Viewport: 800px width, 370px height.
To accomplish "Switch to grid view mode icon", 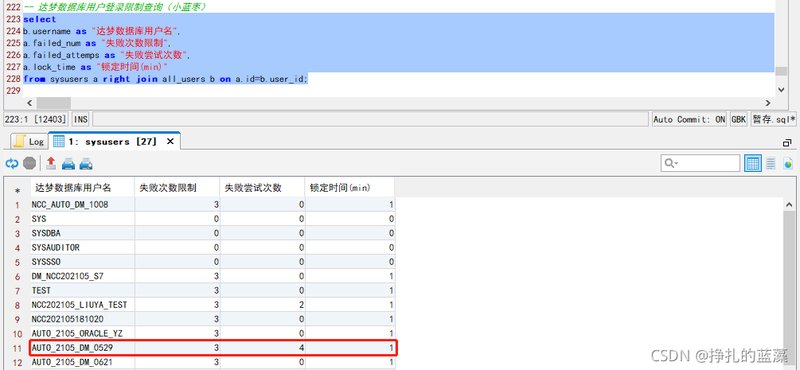I will (753, 163).
